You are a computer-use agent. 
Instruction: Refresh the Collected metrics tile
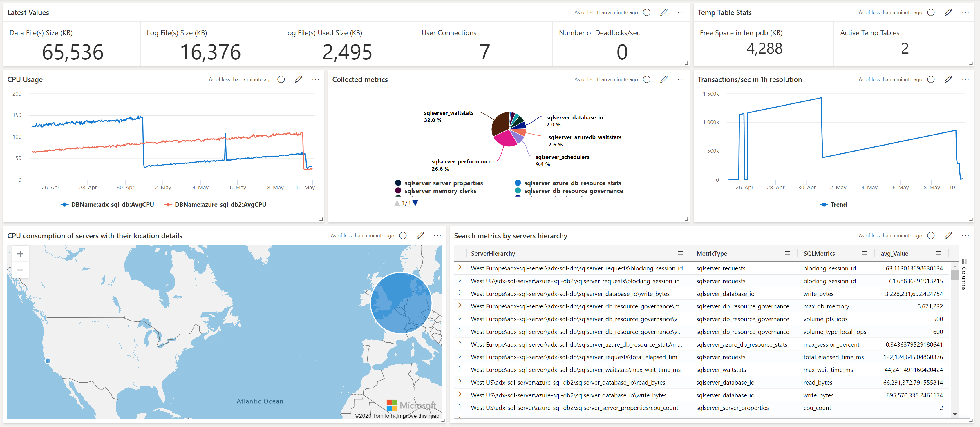coord(646,79)
